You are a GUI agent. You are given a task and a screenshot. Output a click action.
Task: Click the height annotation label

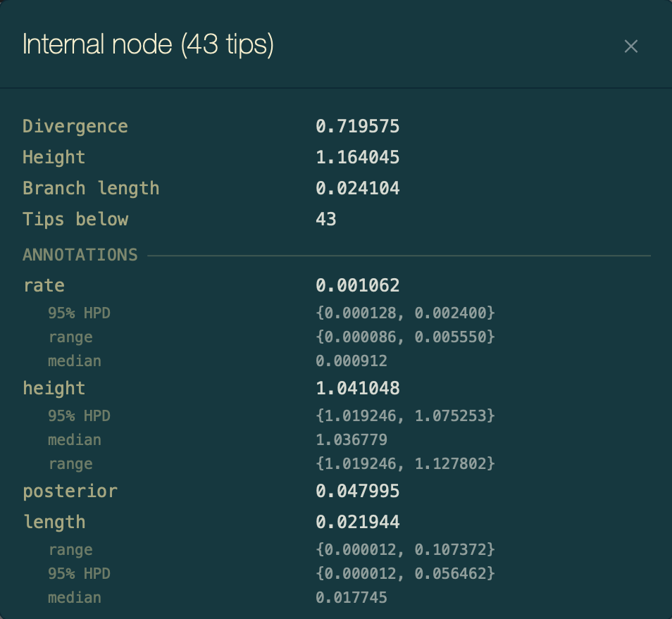54,388
